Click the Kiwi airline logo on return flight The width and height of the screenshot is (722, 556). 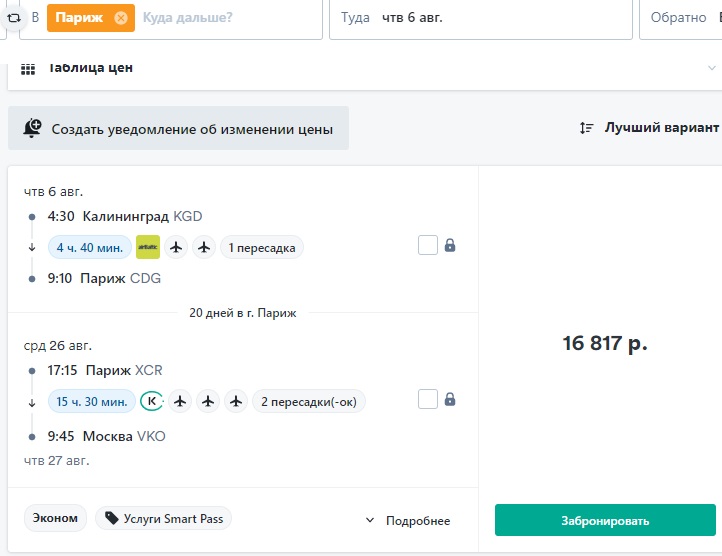(x=152, y=401)
